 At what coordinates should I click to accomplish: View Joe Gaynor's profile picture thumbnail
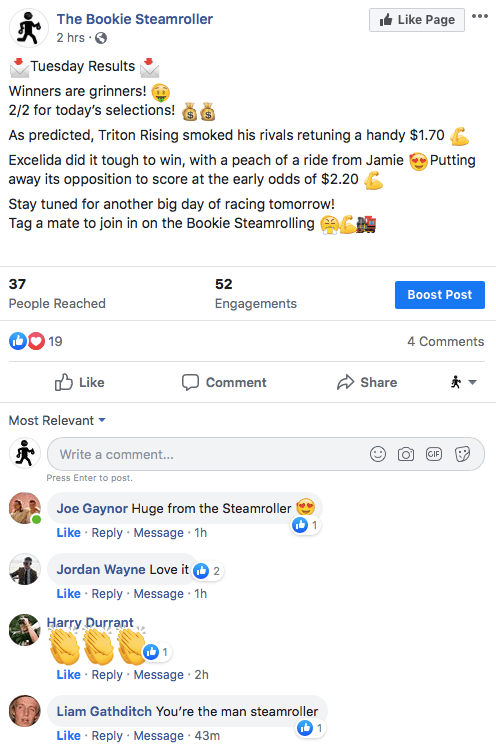pyautogui.click(x=25, y=508)
